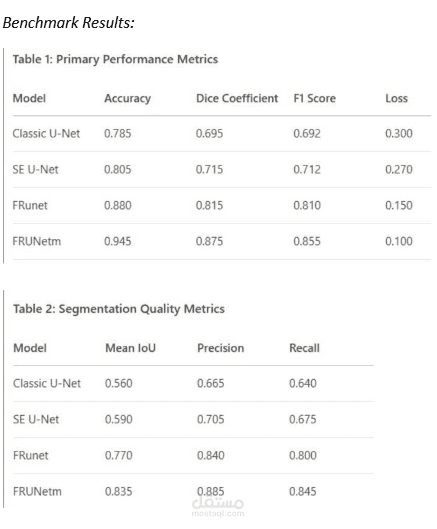Click the Mean IoU column header
Viewport: 437px width, 529px height.
[x=131, y=348]
